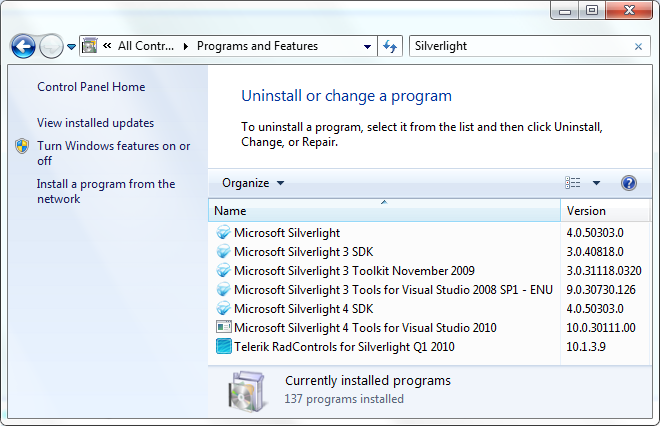Select Microsoft Silverlight 3 Toolkit November 2009
Image resolution: width=660 pixels, height=426 pixels.
click(354, 271)
